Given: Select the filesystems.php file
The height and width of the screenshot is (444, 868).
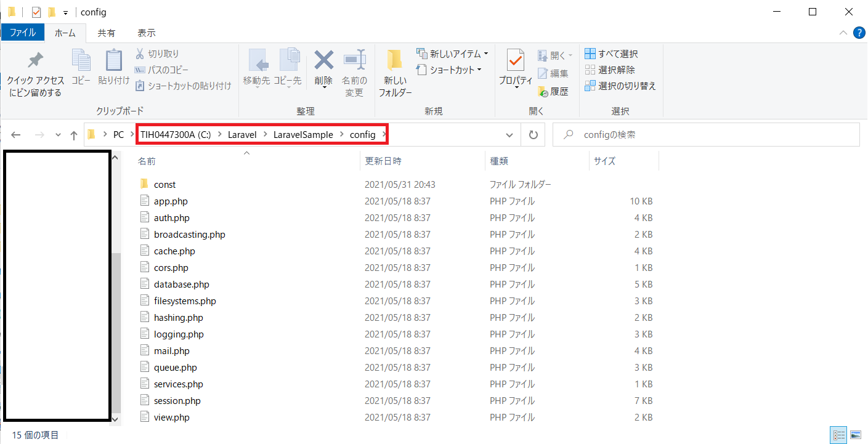Looking at the screenshot, I should click(185, 301).
